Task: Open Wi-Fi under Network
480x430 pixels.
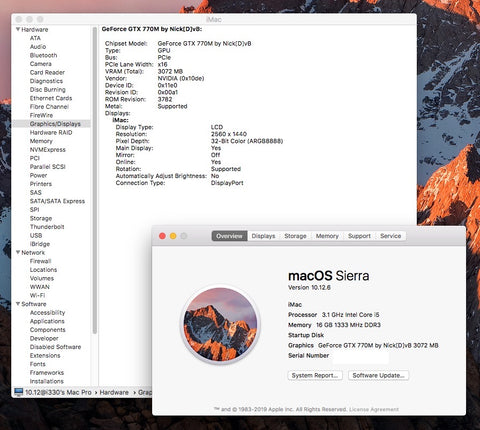Action: click(x=37, y=295)
